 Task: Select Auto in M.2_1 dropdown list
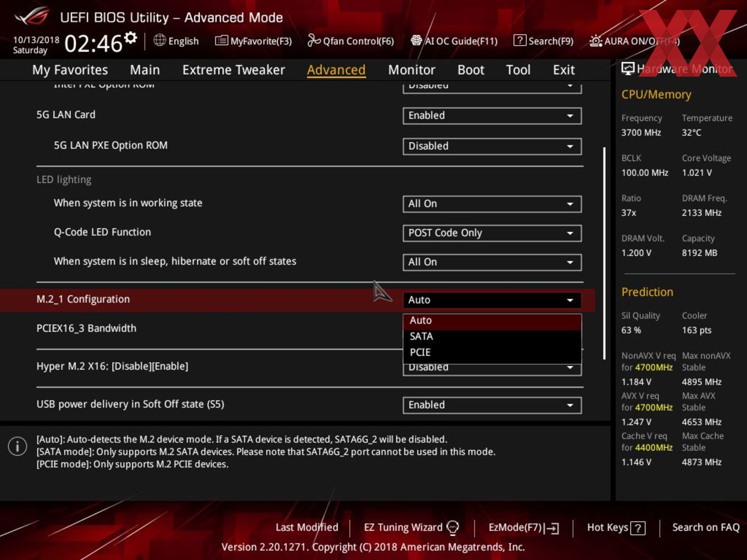click(x=492, y=321)
